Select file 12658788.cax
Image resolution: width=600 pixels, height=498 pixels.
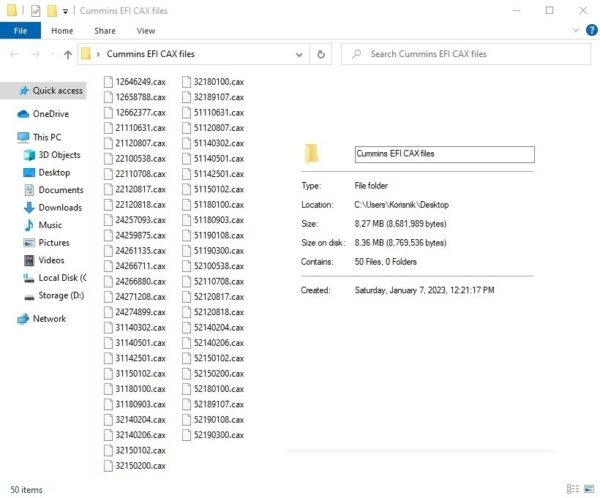[x=135, y=97]
